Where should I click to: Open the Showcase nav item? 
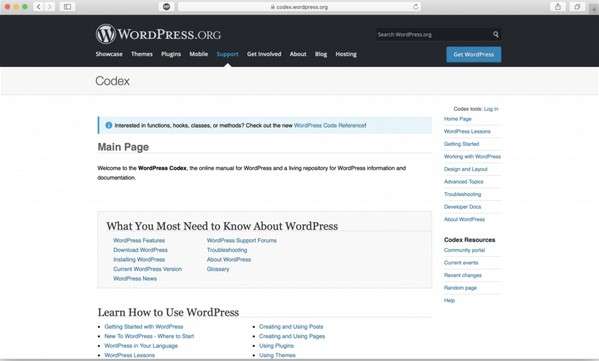click(x=109, y=54)
